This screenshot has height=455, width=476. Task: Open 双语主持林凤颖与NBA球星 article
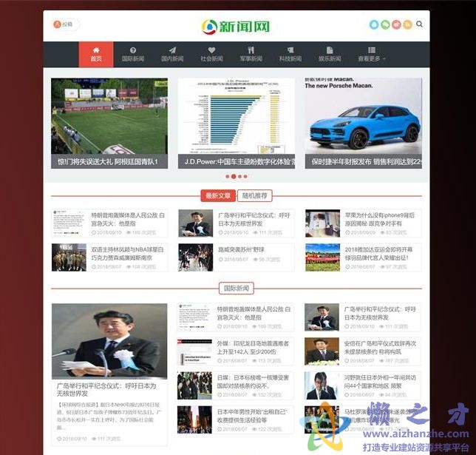tap(127, 254)
